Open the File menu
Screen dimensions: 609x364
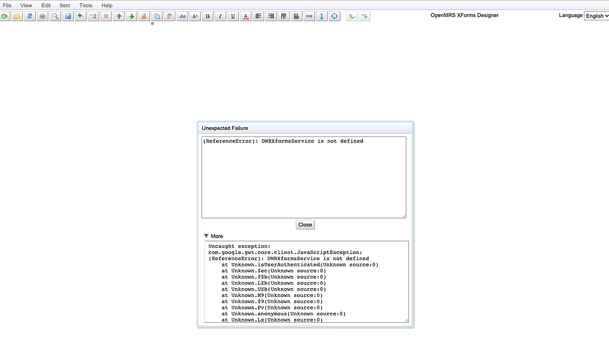pyautogui.click(x=7, y=5)
